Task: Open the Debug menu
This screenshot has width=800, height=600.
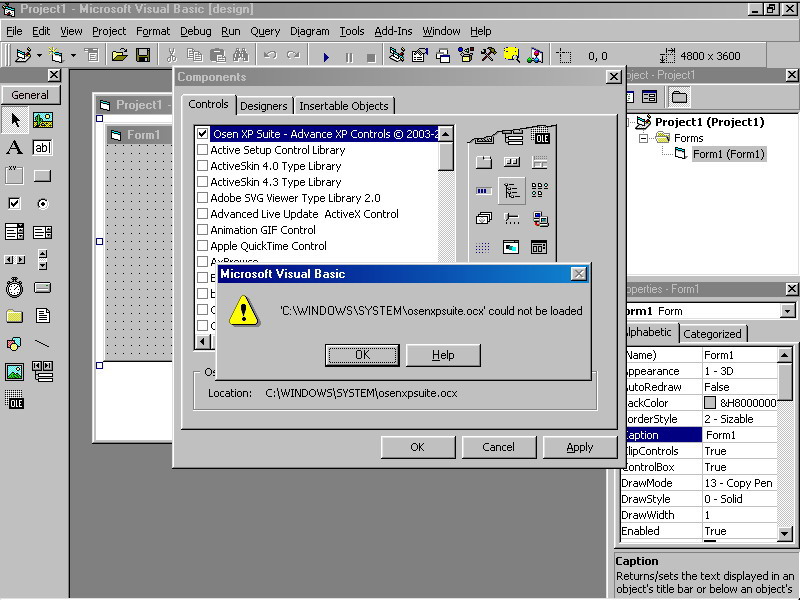Action: click(195, 31)
